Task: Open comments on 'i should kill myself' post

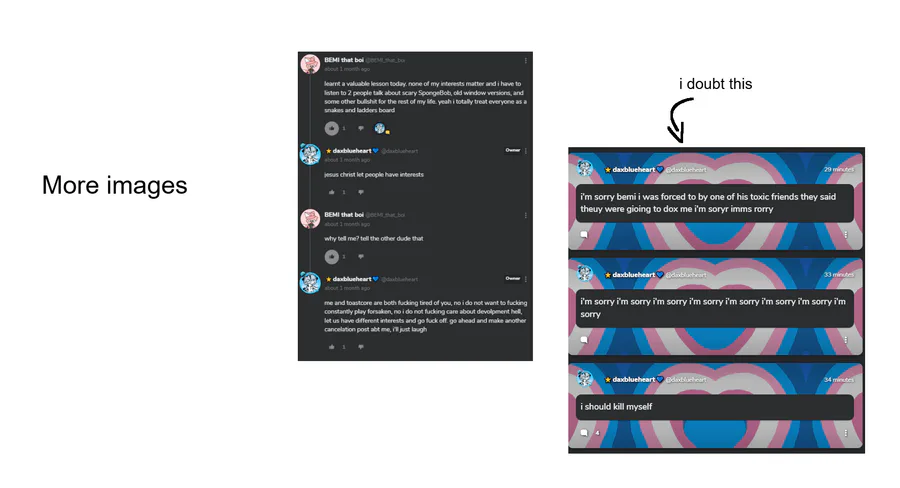Action: (x=584, y=433)
